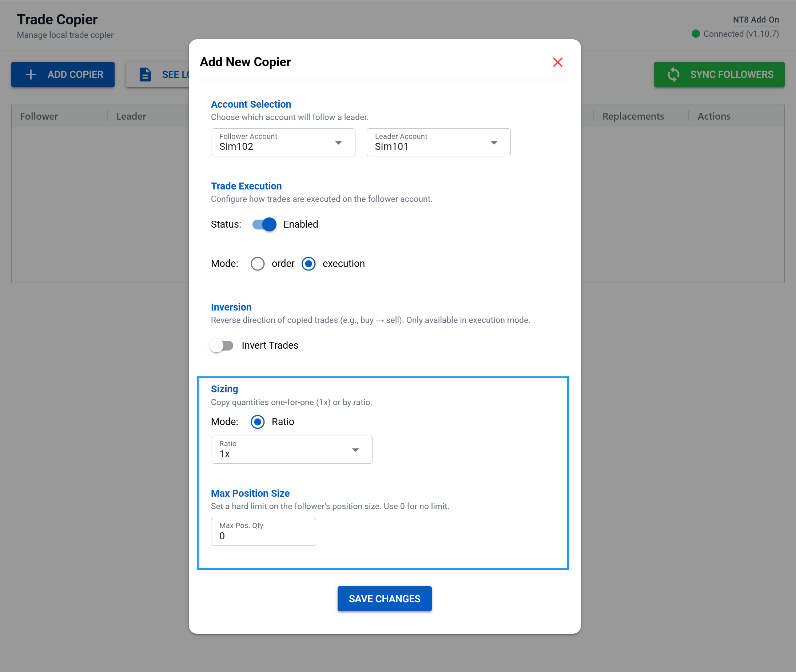The image size is (796, 672).
Task: Click the Max Position Size heading
Action: tap(250, 493)
